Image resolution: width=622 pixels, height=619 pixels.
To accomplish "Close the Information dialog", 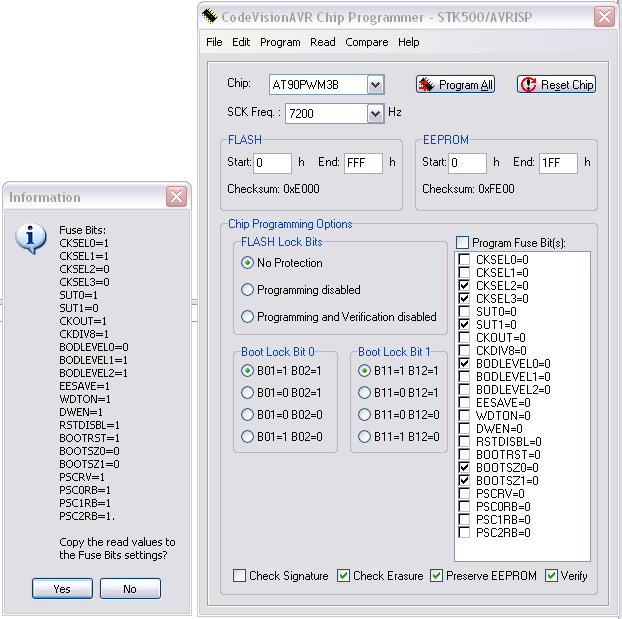I will pyautogui.click(x=176, y=197).
